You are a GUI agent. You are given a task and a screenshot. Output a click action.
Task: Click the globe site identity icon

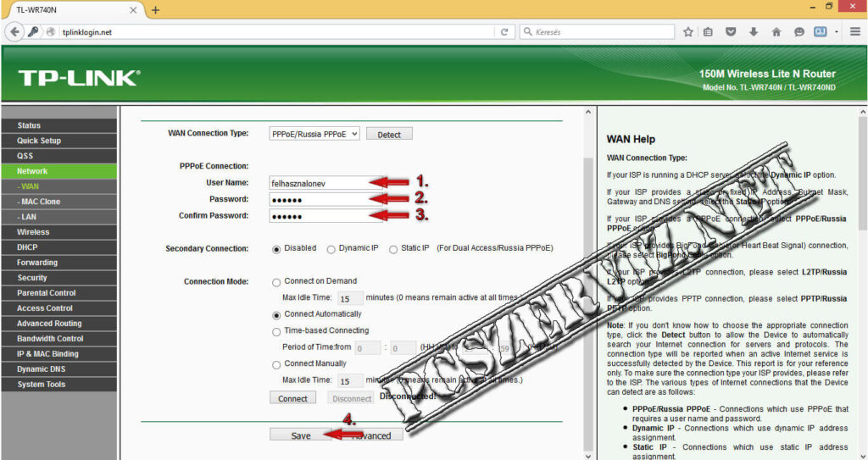click(x=51, y=32)
